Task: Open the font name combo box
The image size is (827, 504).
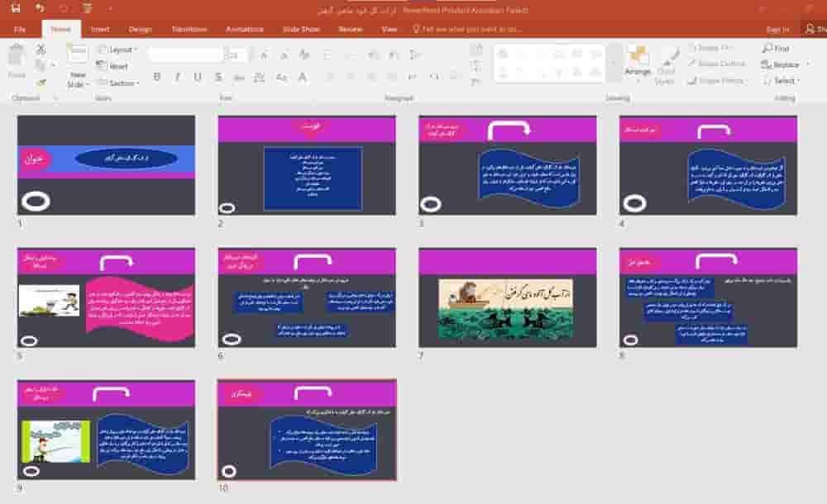Action: pos(185,55)
